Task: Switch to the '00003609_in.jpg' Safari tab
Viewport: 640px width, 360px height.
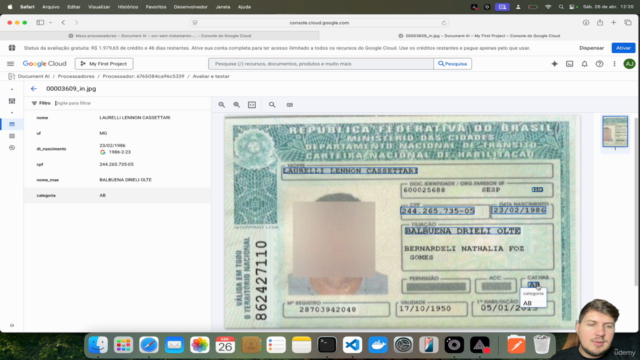Action: 479,36
